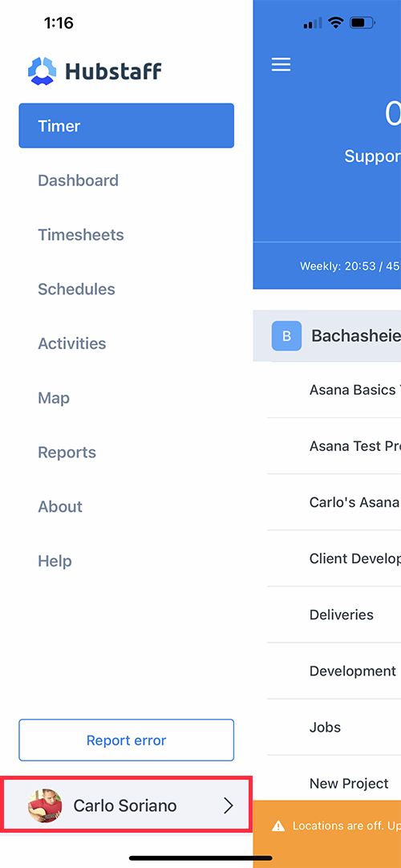Viewport: 401px width, 868px height.
Task: Select the New Project row
Action: click(334, 778)
